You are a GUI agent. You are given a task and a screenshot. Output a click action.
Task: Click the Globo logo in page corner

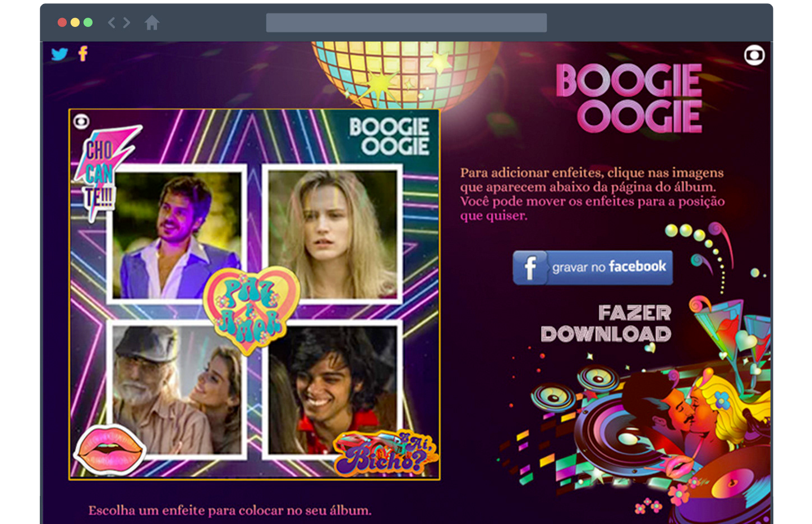(754, 55)
